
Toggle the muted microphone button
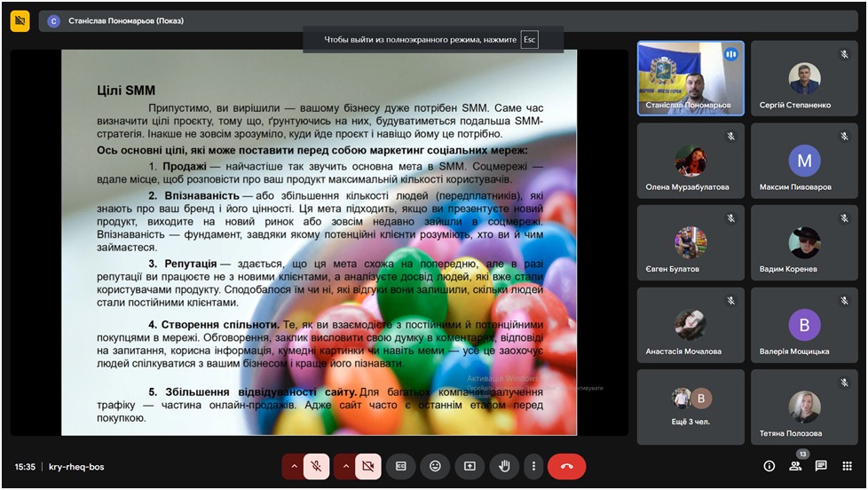pos(316,466)
